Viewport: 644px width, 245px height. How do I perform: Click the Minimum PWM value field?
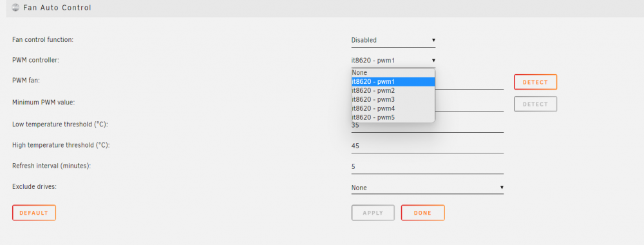click(x=469, y=104)
